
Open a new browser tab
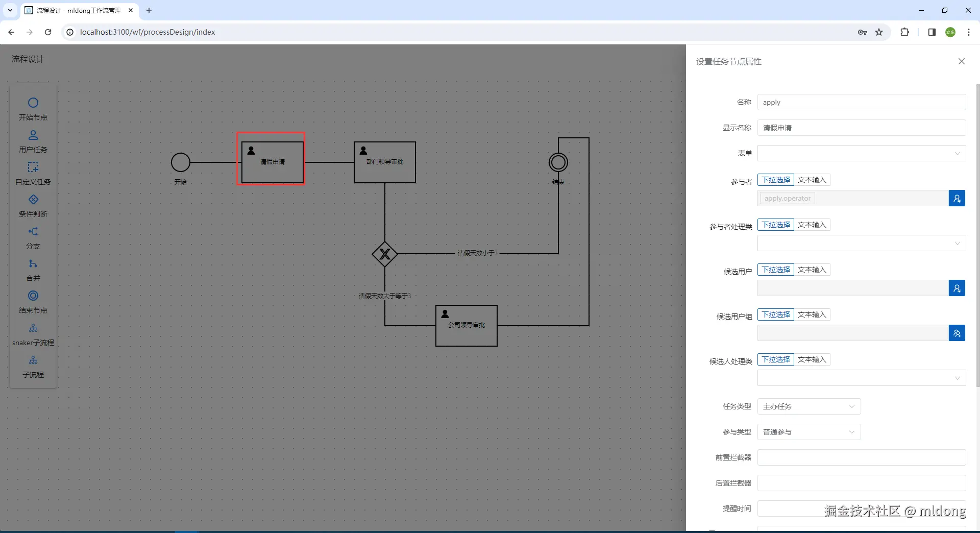[x=149, y=10]
